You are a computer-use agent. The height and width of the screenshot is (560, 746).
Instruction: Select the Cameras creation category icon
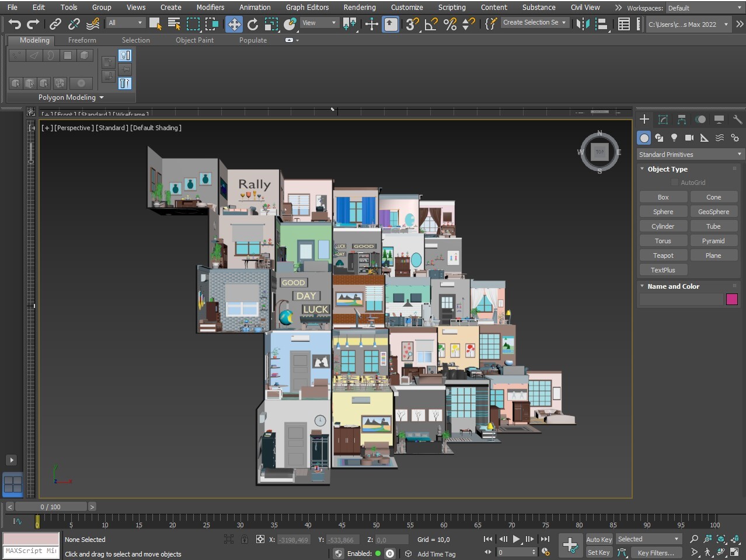689,138
